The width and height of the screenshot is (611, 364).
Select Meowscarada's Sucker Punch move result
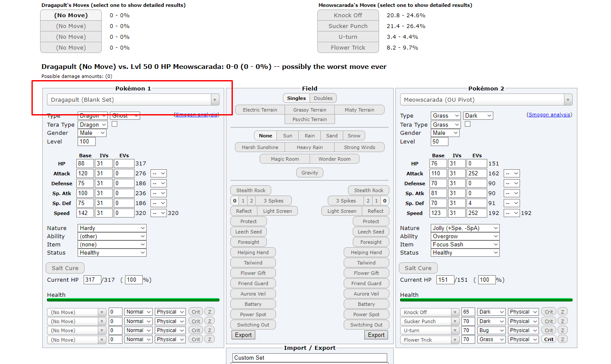(x=348, y=26)
